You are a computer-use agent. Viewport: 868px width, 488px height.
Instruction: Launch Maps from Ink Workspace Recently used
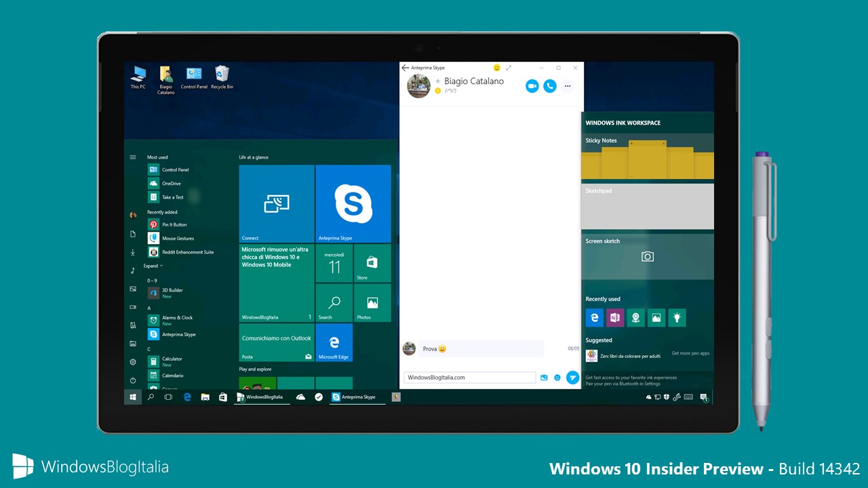click(635, 318)
